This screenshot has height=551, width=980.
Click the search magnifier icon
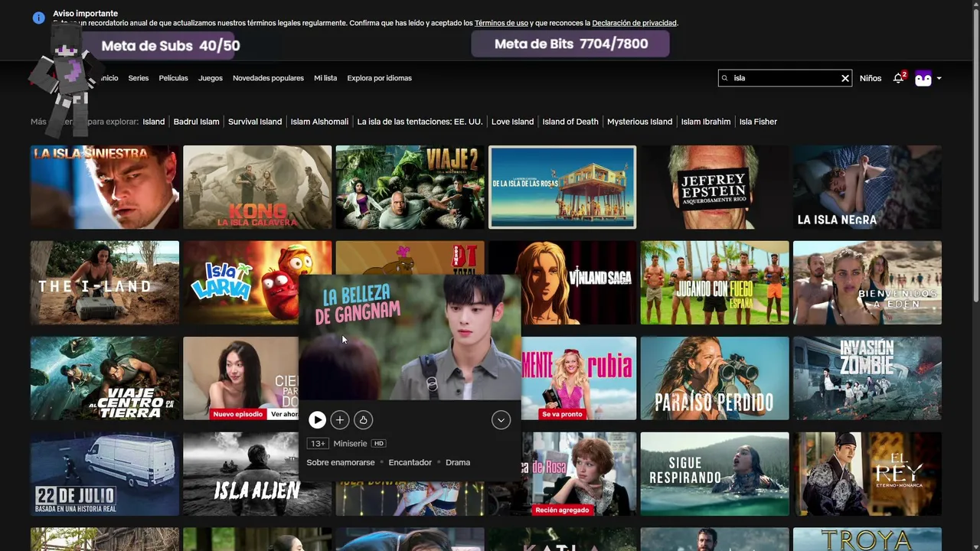pyautogui.click(x=726, y=78)
